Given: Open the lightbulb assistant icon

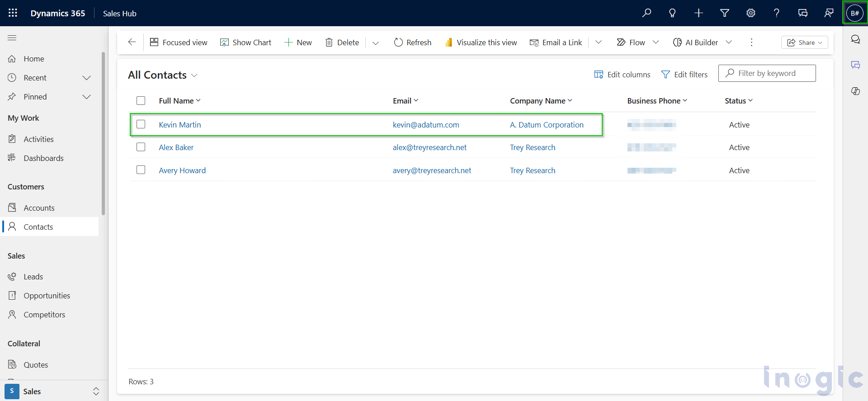Looking at the screenshot, I should coord(672,13).
